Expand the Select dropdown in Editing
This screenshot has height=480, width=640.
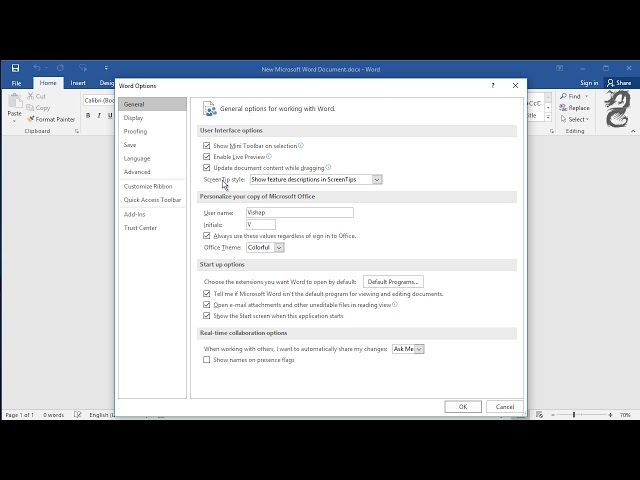click(x=587, y=119)
